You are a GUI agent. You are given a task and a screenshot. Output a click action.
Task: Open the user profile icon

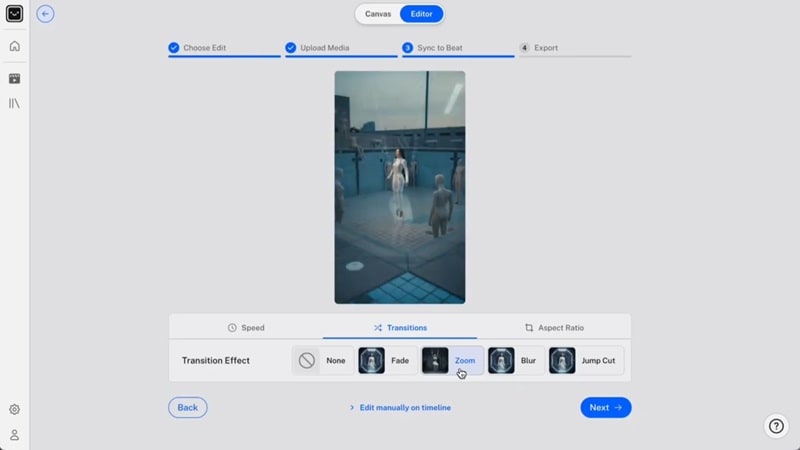(x=14, y=435)
